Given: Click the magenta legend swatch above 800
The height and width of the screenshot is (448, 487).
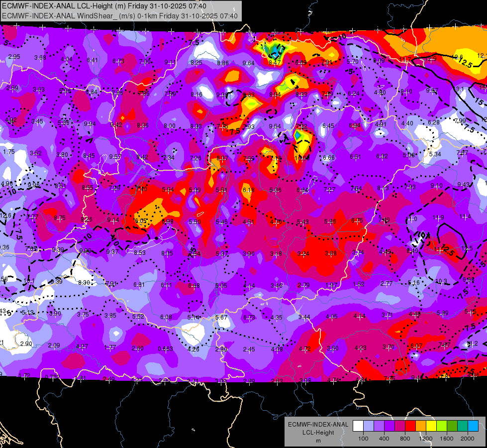Looking at the screenshot, I should point(400,426).
